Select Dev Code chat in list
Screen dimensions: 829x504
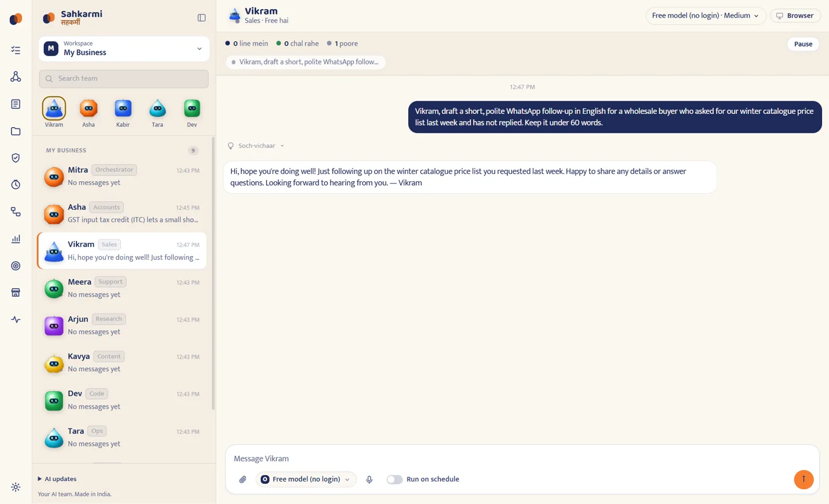[122, 400]
